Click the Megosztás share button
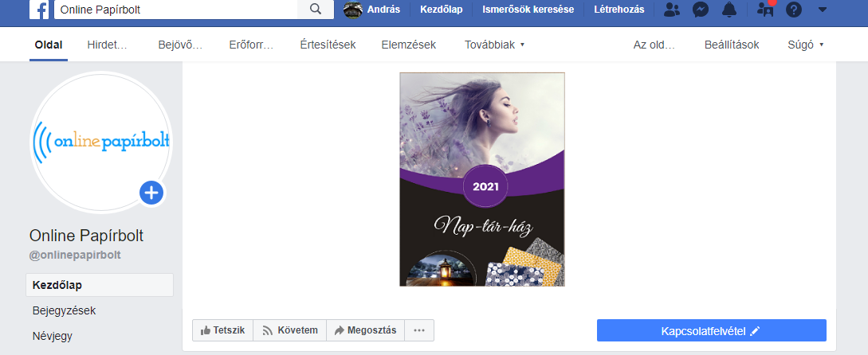 tap(365, 330)
